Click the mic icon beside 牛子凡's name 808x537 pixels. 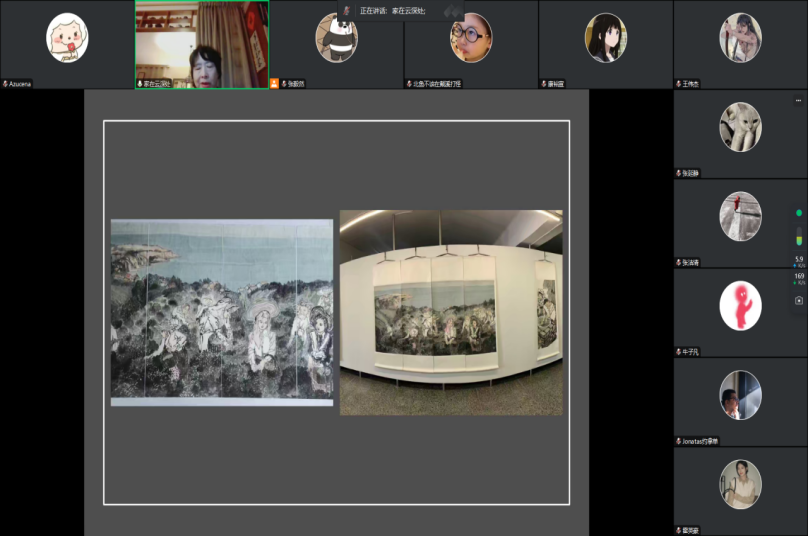[x=678, y=352]
